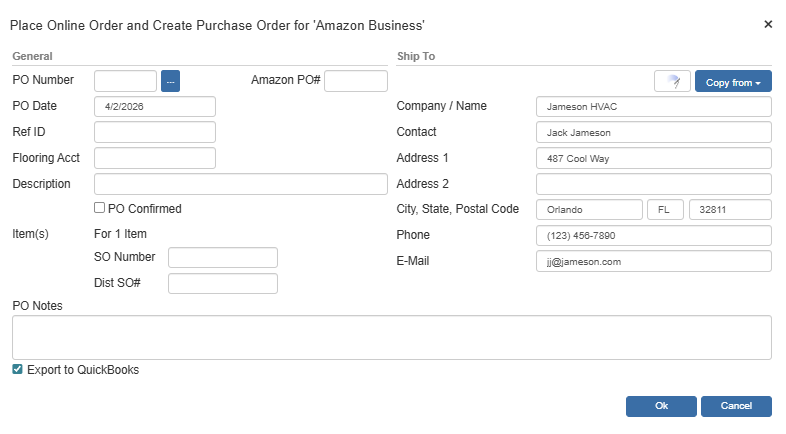
Task: Click the PO Number input field
Action: click(x=125, y=81)
